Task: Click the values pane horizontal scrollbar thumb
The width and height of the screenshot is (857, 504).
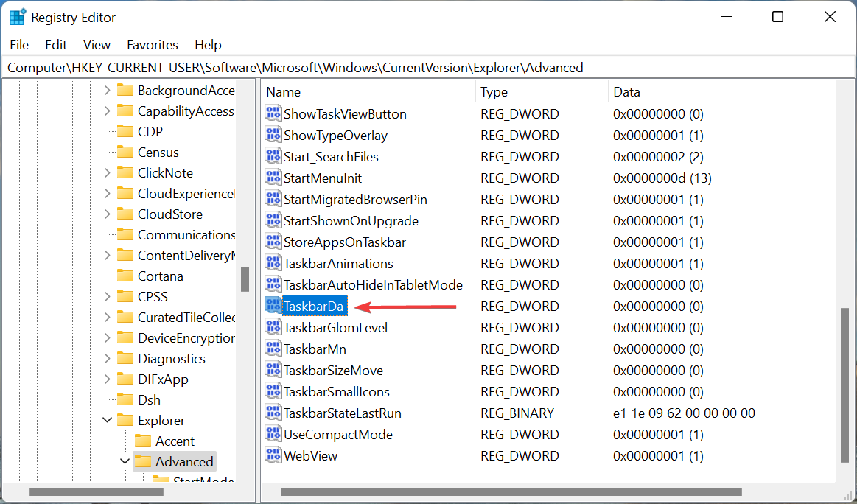Action: coord(511,491)
